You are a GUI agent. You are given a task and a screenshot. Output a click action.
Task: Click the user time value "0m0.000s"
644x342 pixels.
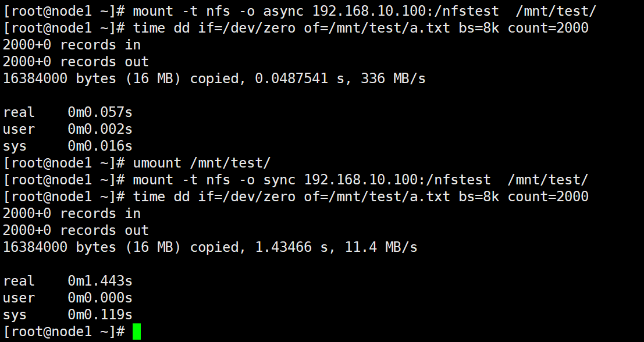click(x=100, y=298)
